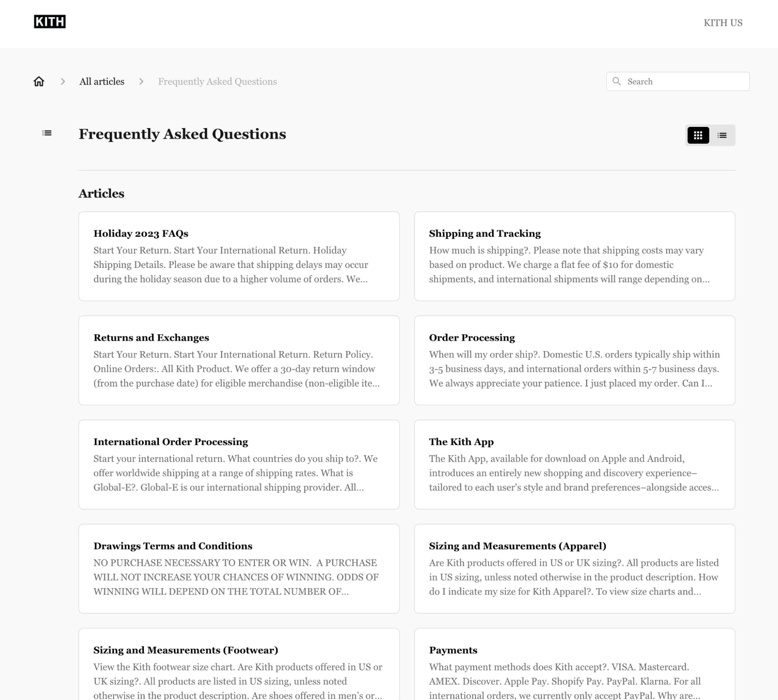Click the grid view toggle icon
This screenshot has width=778, height=700.
[x=698, y=135]
